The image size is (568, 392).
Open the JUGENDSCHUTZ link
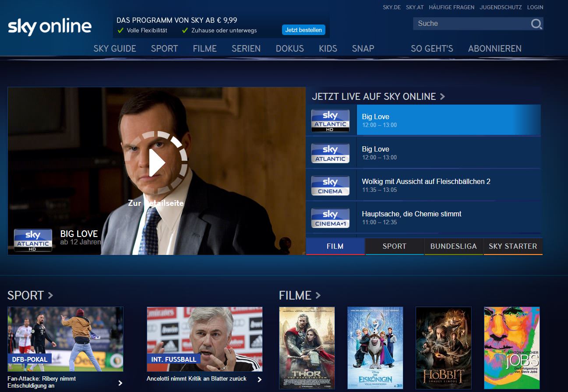501,7
